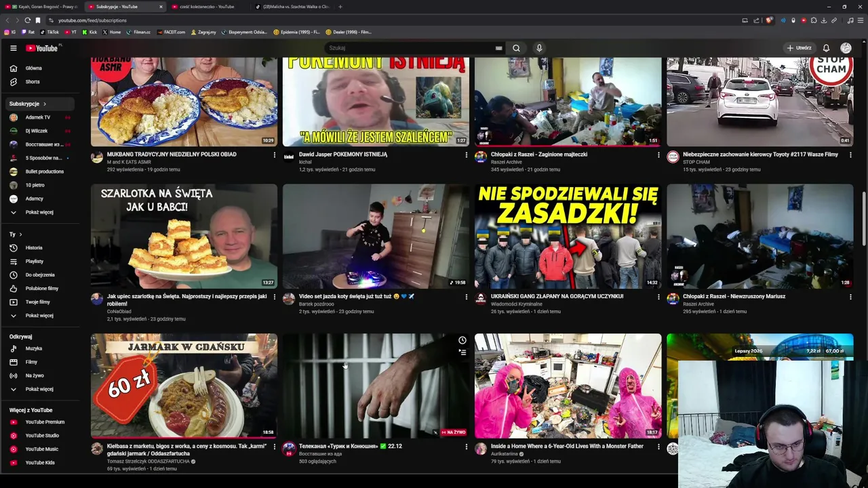The height and width of the screenshot is (488, 868).
Task: Open the Ty section header
Action: click(16, 234)
